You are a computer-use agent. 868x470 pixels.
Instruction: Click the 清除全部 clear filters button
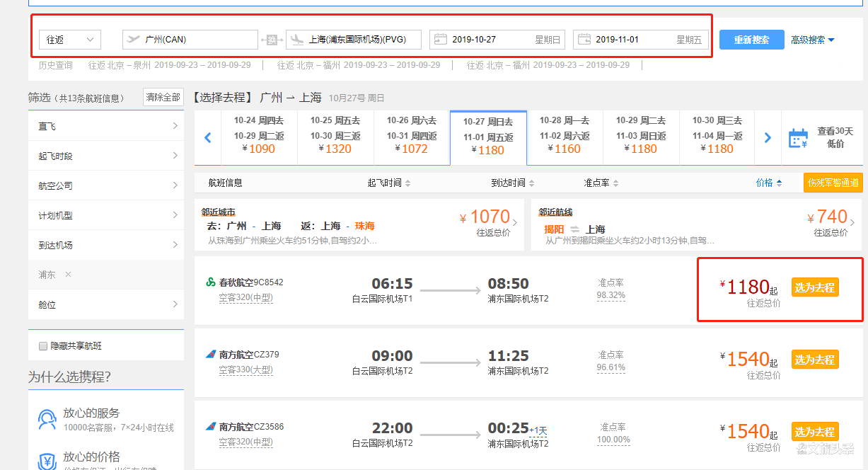(163, 97)
